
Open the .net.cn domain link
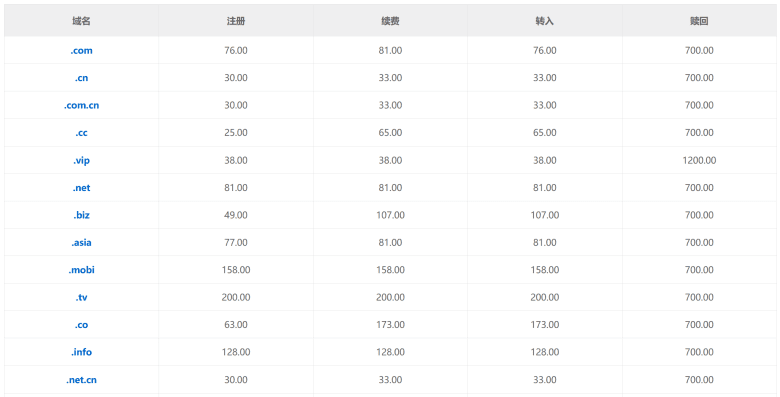pyautogui.click(x=81, y=380)
